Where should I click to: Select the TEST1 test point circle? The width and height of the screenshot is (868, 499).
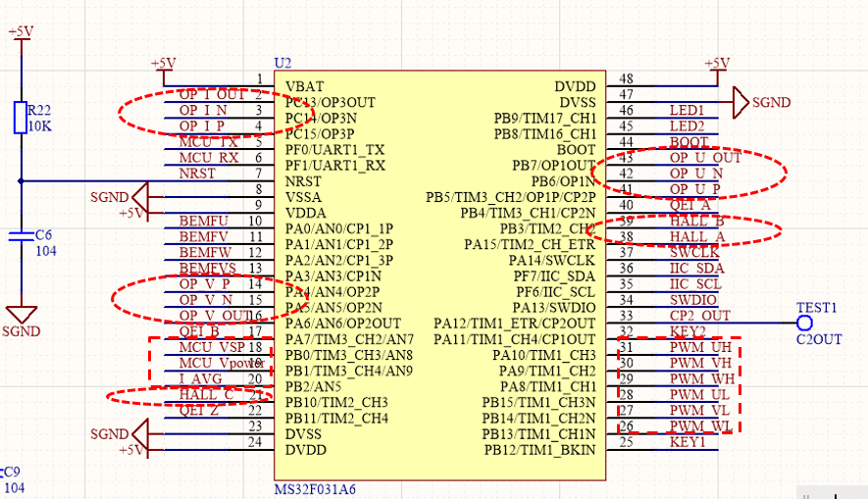point(804,324)
